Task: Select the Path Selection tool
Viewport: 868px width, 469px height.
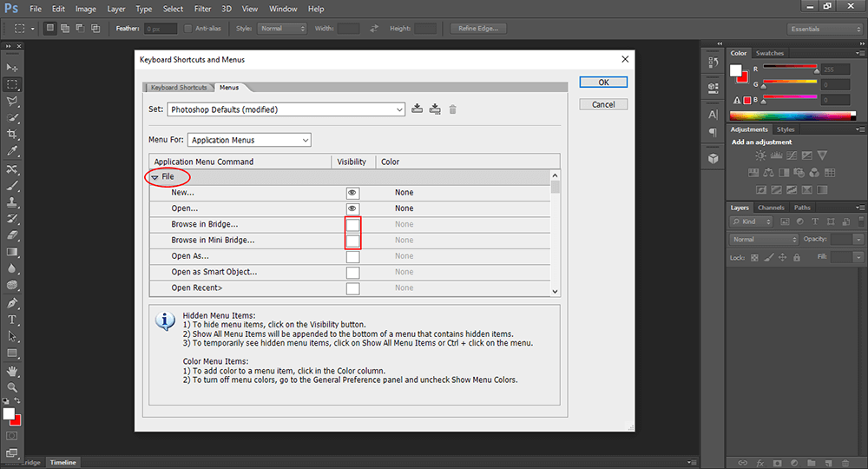Action: click(x=11, y=336)
